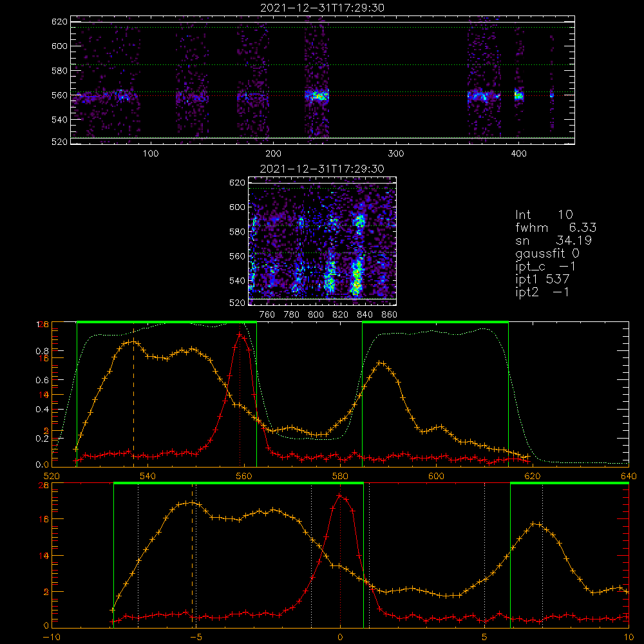
Task: Click y-axis label 0.6 on third plot
Action: pyautogui.click(x=43, y=380)
